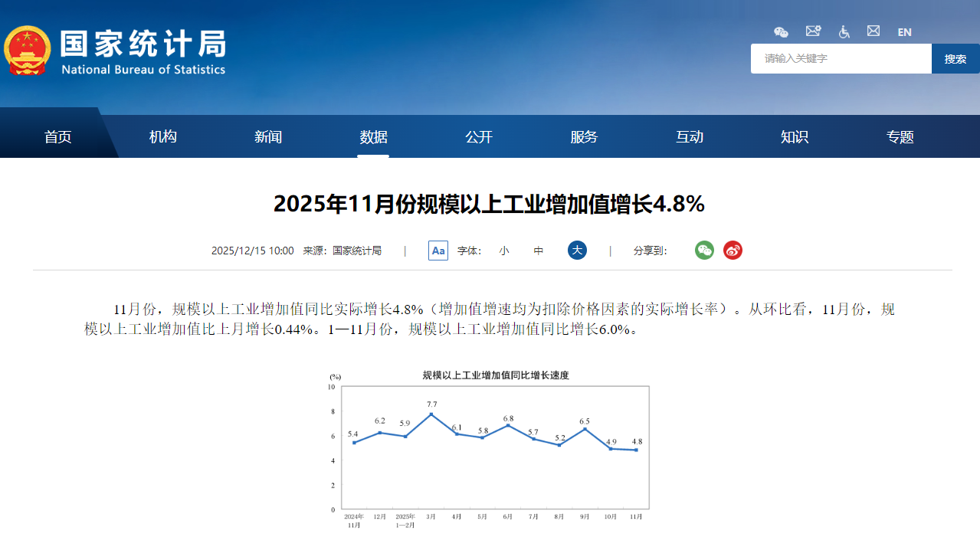Open the 数据 navigation tab

(373, 137)
